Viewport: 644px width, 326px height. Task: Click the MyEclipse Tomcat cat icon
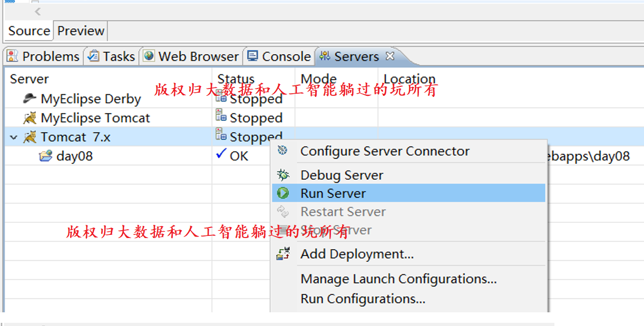(30, 118)
